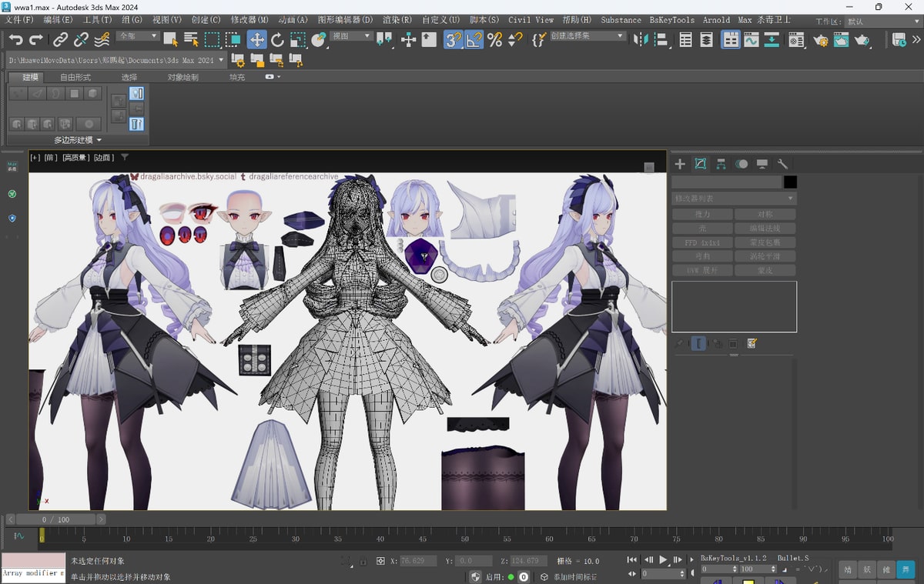Open the Utilities wrench icon
This screenshot has width=924, height=584.
click(782, 164)
